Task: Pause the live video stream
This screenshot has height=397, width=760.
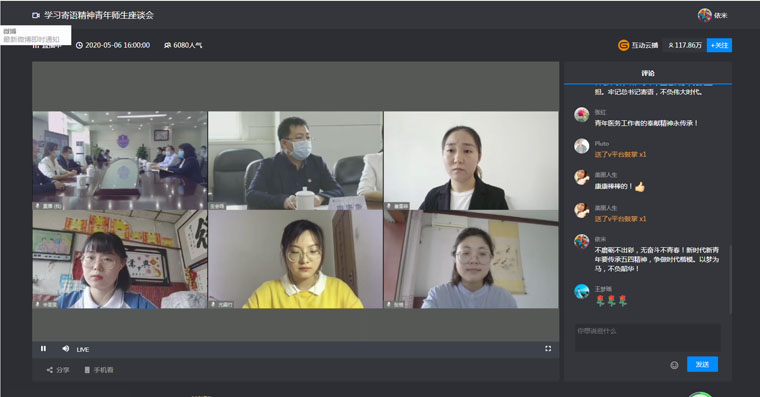Action: [43, 349]
